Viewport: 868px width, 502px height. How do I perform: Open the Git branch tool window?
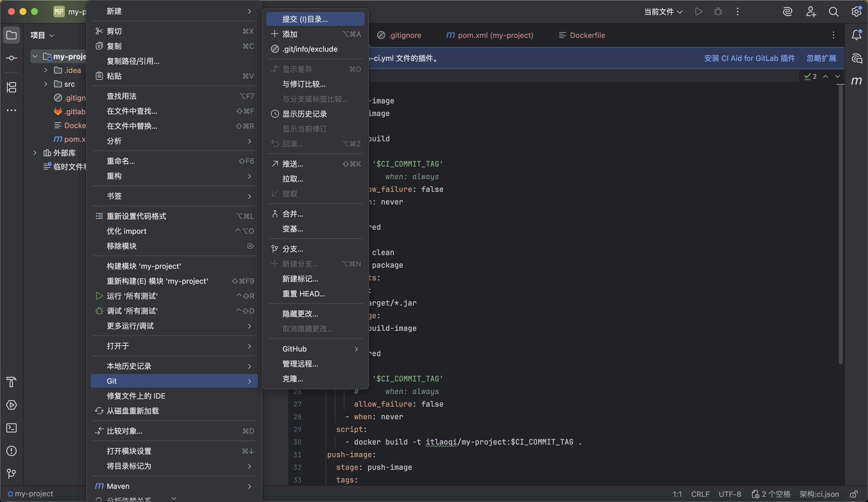(11, 474)
